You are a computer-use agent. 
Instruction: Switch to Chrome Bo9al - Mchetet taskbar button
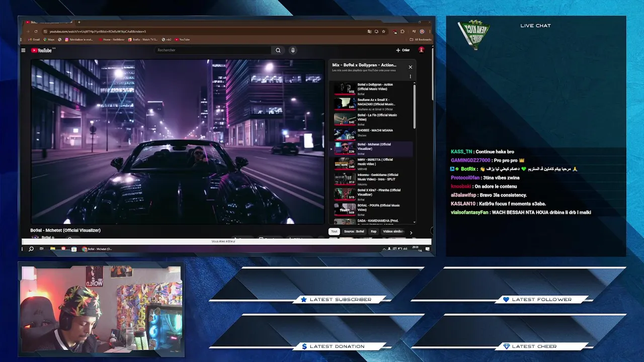point(97,249)
